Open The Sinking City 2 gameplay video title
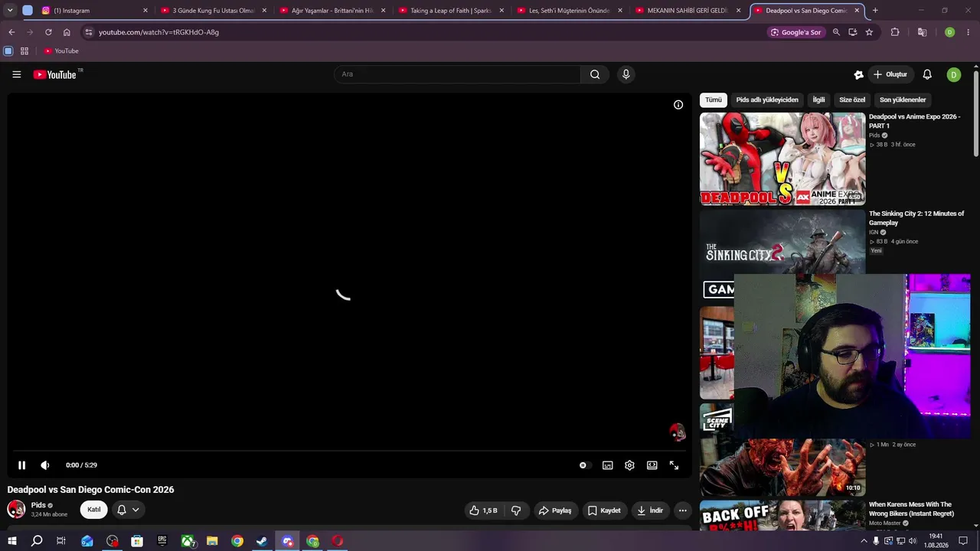980x551 pixels. click(916, 218)
